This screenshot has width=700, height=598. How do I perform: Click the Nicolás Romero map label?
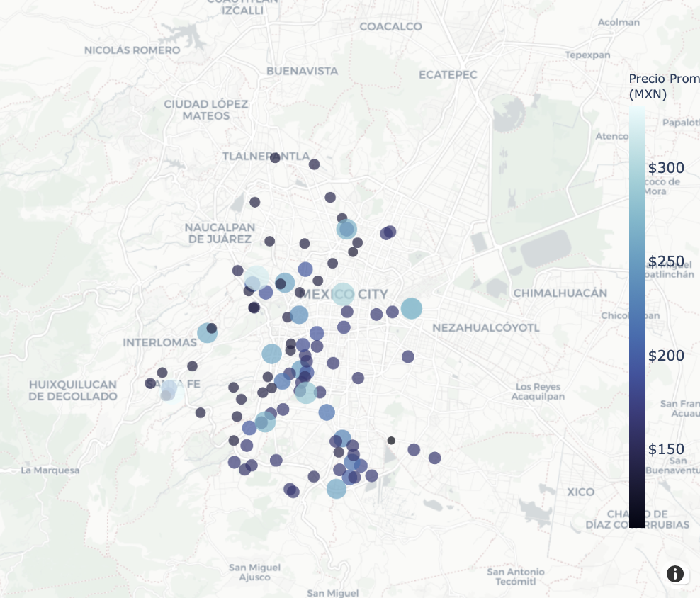132,50
